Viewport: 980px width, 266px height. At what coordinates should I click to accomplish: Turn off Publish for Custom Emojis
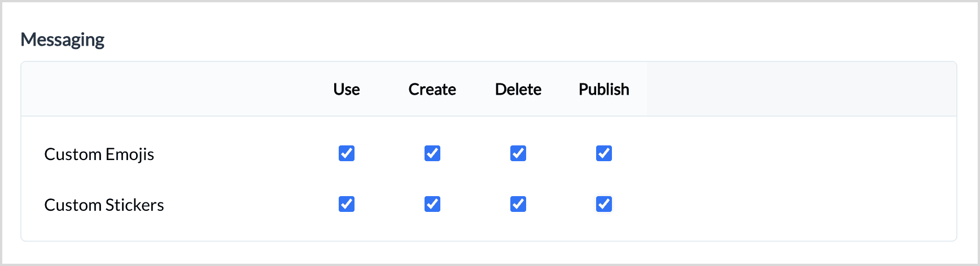(604, 153)
